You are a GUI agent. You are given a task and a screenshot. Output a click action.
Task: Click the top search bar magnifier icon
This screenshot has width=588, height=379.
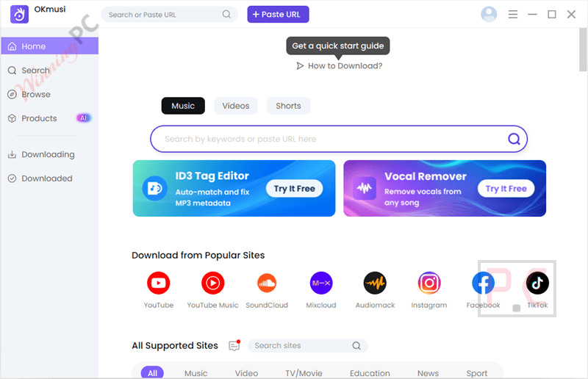tap(226, 14)
